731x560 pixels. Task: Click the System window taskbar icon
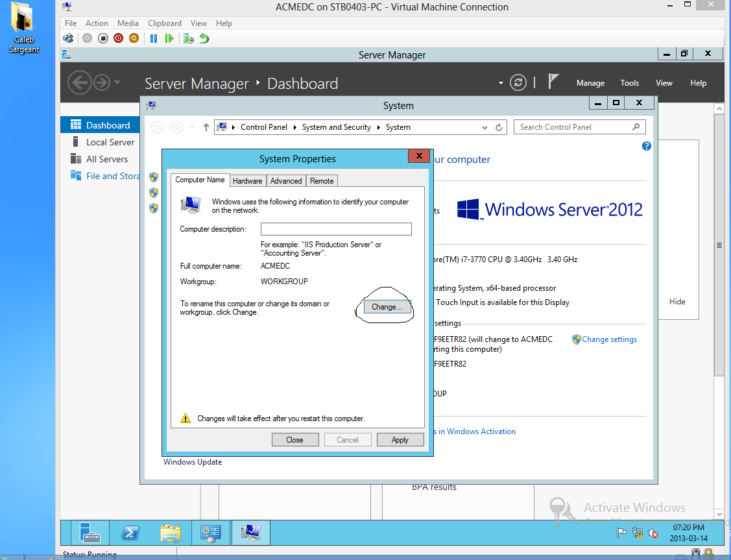pos(251,533)
